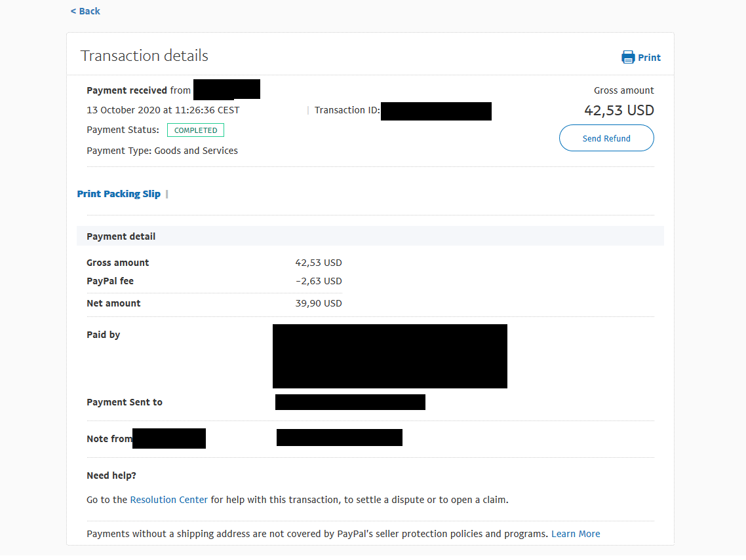Click the Transaction ID label
746x560 pixels.
(347, 110)
